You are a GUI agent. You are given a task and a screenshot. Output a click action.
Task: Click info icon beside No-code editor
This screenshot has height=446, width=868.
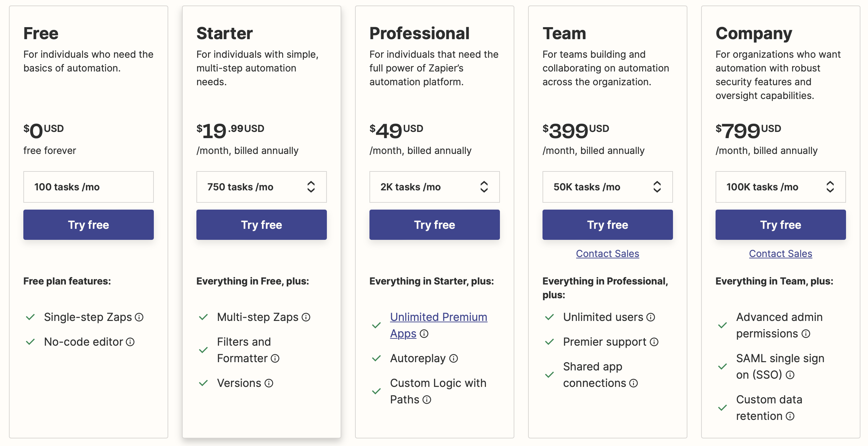130,342
